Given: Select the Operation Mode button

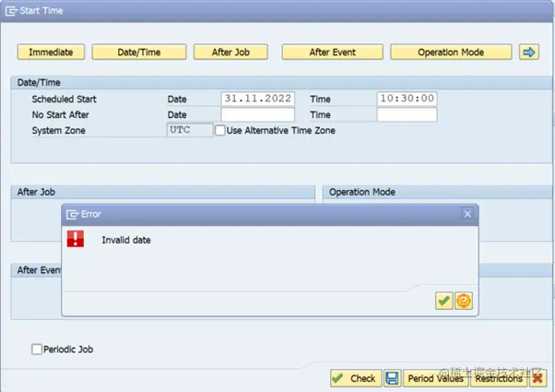Looking at the screenshot, I should [x=451, y=52].
